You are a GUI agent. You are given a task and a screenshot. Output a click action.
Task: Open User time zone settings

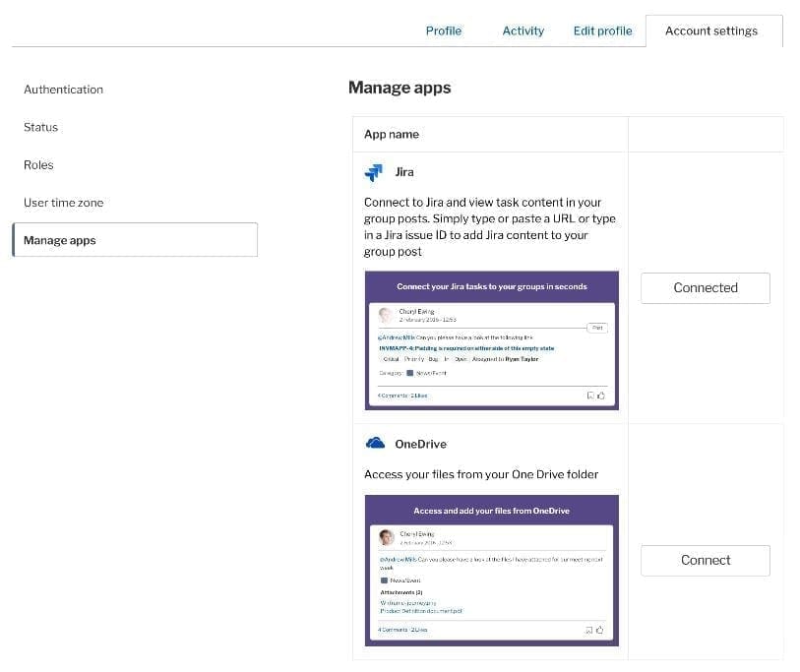[63, 203]
